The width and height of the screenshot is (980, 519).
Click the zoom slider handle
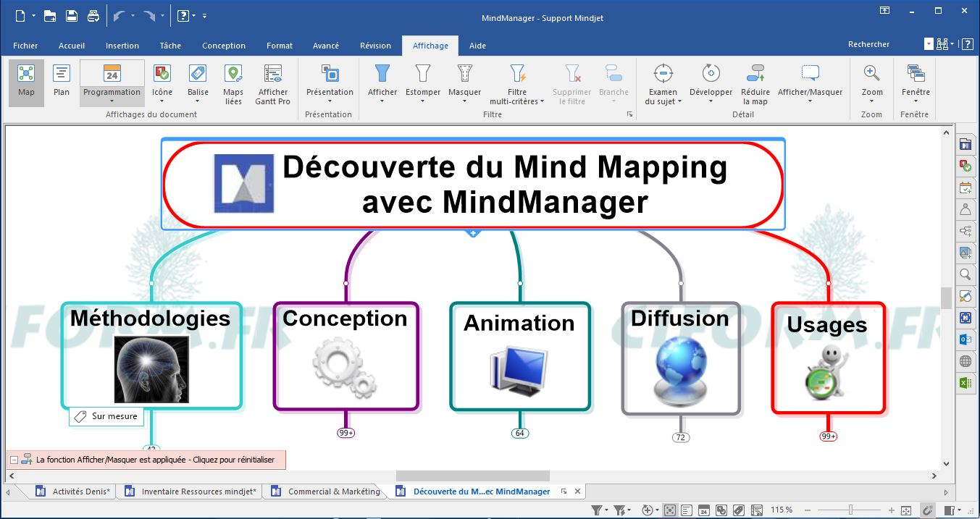[850, 510]
